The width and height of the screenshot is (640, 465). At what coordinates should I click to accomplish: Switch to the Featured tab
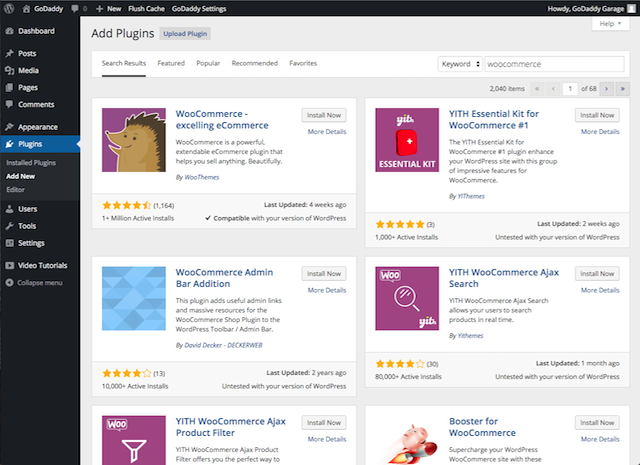pyautogui.click(x=171, y=63)
